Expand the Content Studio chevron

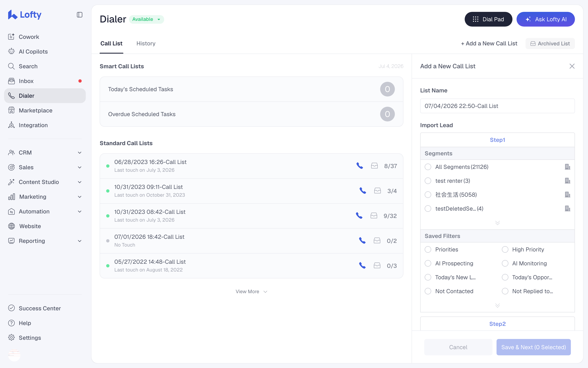(x=79, y=182)
